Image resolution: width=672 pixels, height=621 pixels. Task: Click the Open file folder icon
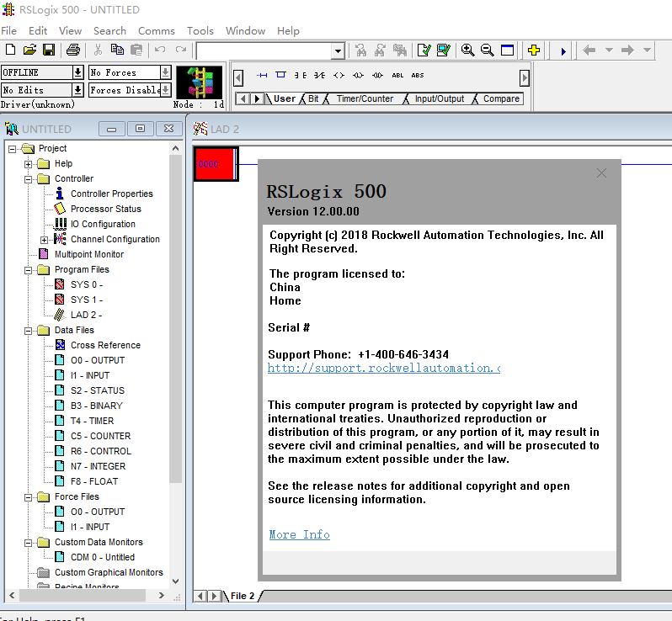pos(29,50)
